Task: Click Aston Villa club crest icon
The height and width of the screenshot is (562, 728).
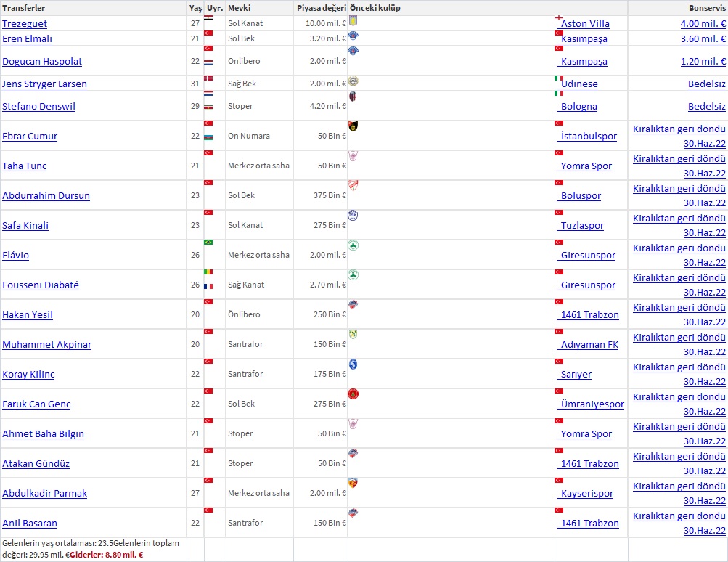Action: [x=353, y=21]
